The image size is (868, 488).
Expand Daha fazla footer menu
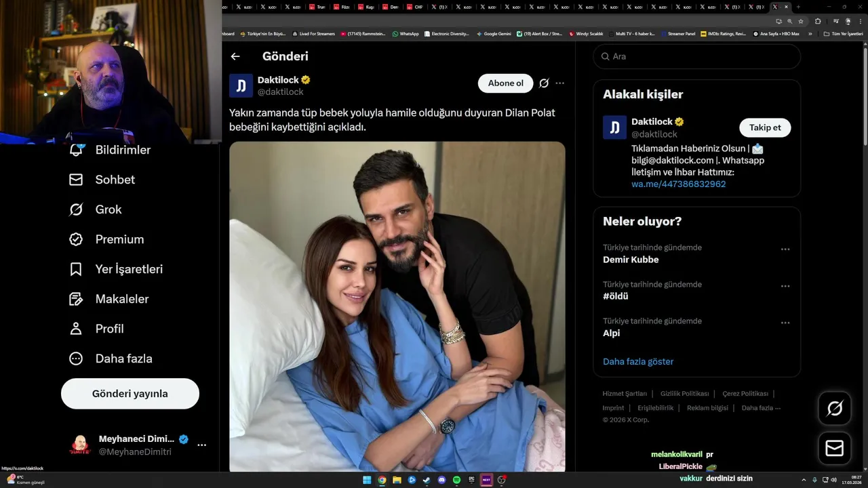point(761,408)
